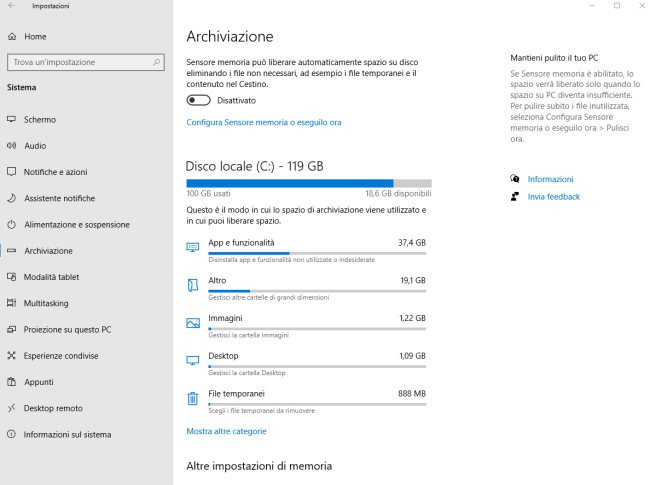Image resolution: width=650 pixels, height=485 pixels.
Task: Click the Appunti clipboard icon
Action: (12, 382)
